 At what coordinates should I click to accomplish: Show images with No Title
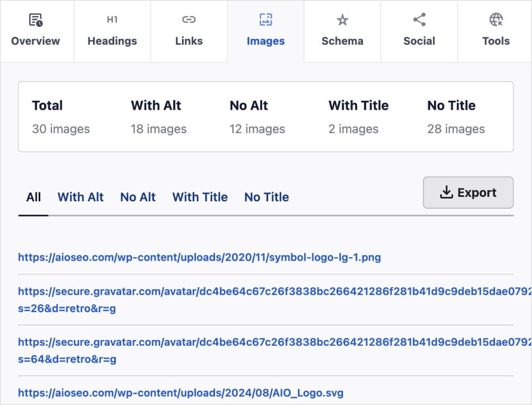click(x=267, y=197)
